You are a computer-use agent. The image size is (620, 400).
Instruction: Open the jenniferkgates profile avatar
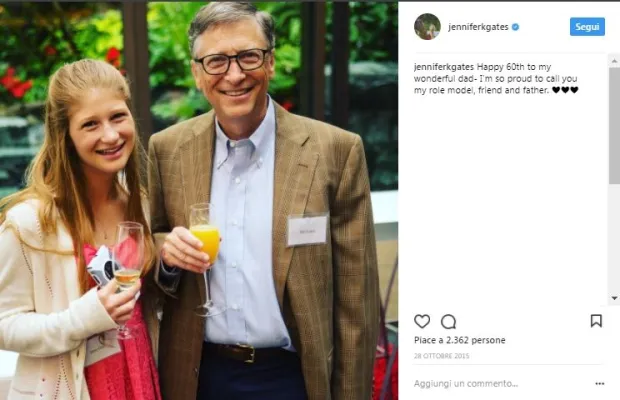427,26
